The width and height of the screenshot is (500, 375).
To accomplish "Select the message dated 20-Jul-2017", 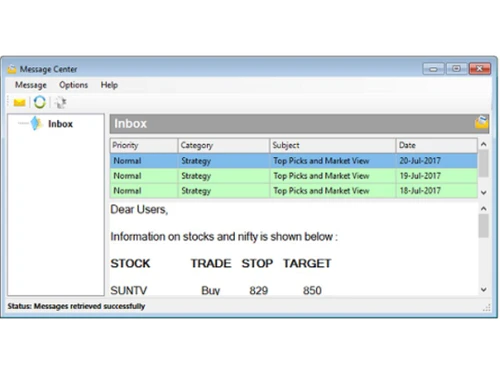I will 294,161.
